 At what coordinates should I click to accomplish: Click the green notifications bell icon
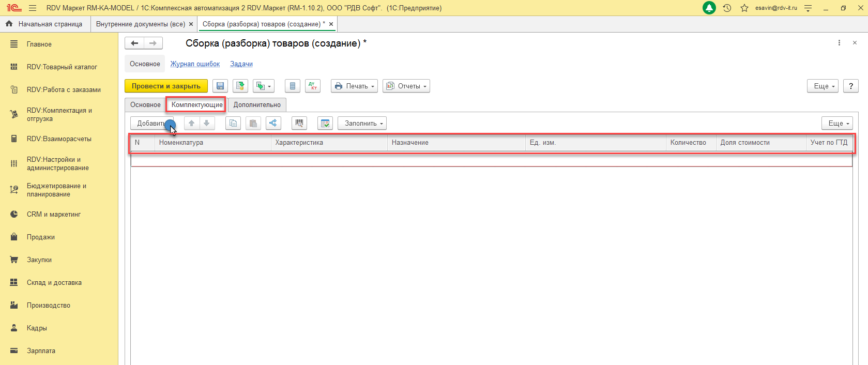coord(709,8)
